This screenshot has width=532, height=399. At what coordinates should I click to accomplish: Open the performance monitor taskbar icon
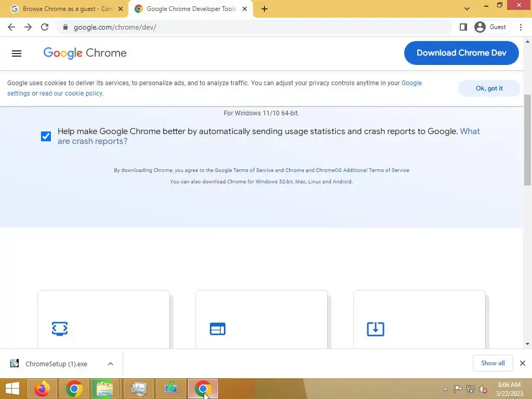139,389
